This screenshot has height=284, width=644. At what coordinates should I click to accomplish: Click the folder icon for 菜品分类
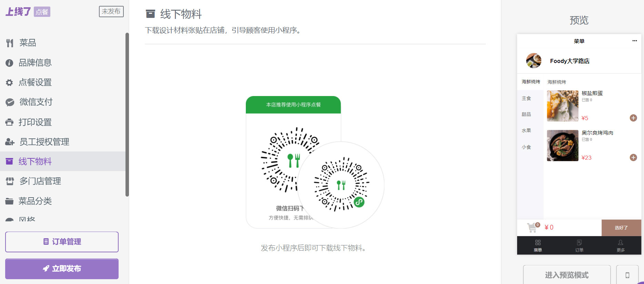(9, 201)
